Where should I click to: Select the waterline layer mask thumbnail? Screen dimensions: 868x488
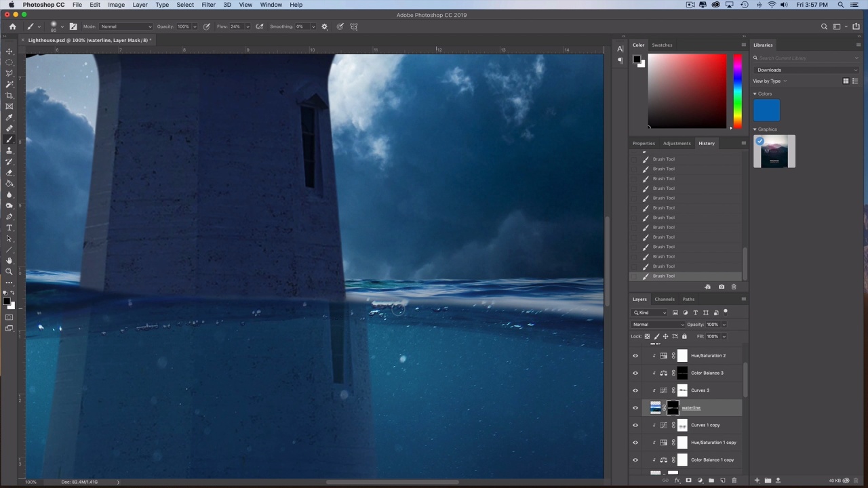pos(673,408)
